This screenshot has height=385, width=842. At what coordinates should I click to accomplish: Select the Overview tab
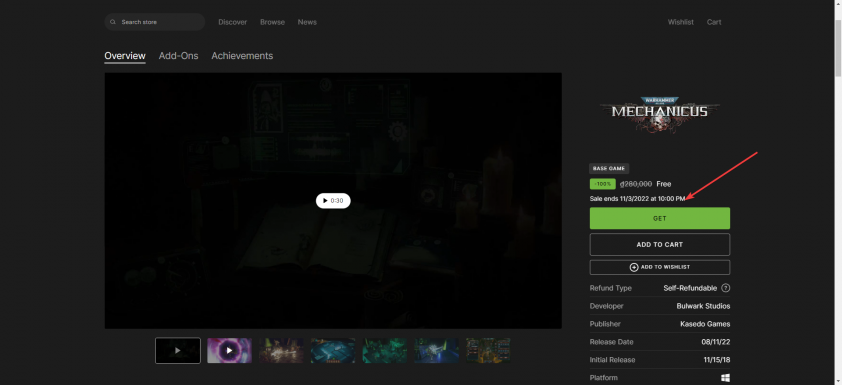(x=125, y=56)
